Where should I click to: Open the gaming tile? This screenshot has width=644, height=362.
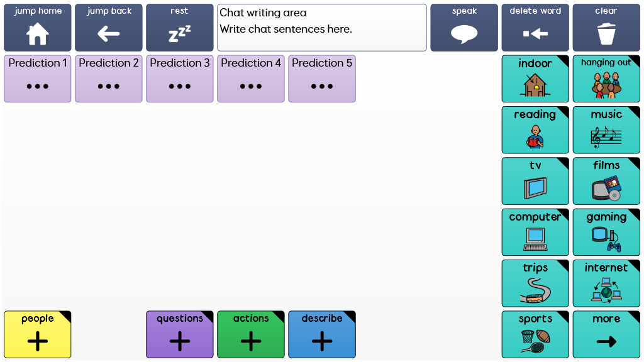(x=606, y=232)
